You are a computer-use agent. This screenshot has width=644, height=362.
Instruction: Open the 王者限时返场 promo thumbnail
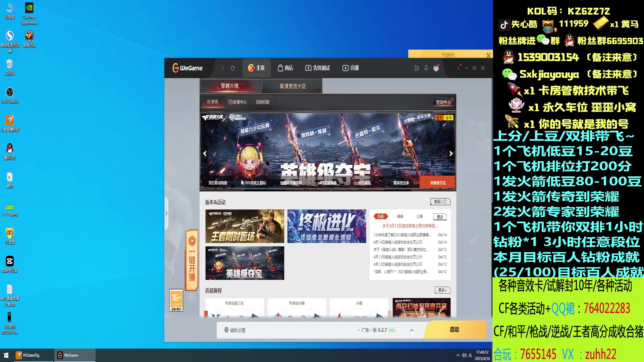(x=245, y=226)
